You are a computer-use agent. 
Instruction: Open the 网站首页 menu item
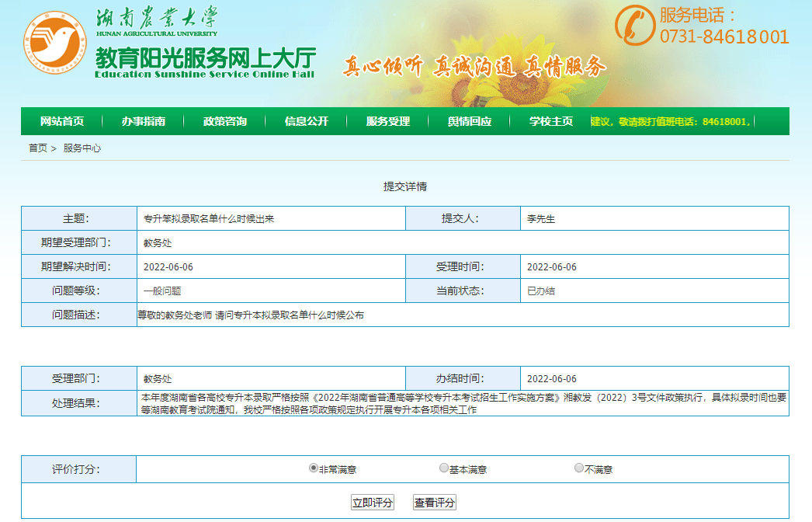tap(64, 121)
